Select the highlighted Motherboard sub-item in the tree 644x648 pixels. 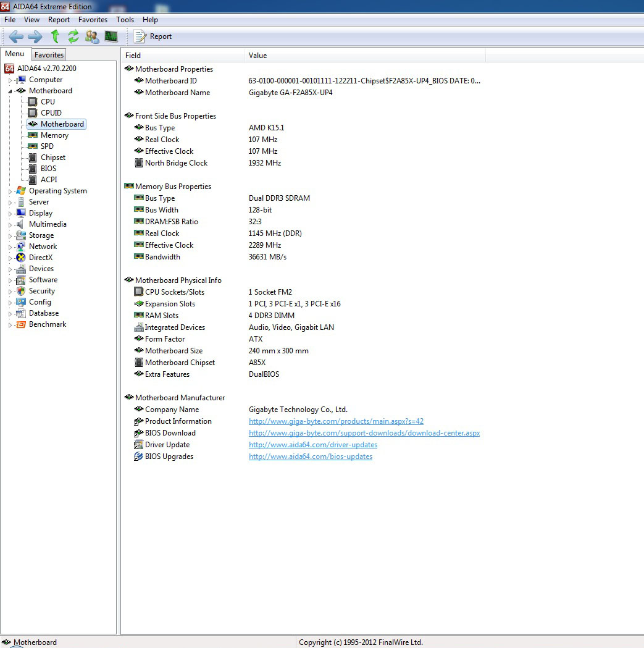(x=57, y=124)
